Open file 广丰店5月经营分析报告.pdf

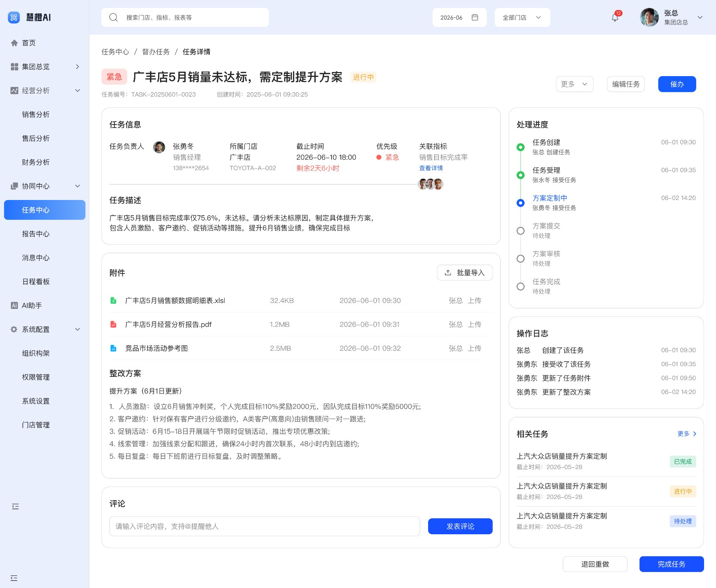click(168, 324)
